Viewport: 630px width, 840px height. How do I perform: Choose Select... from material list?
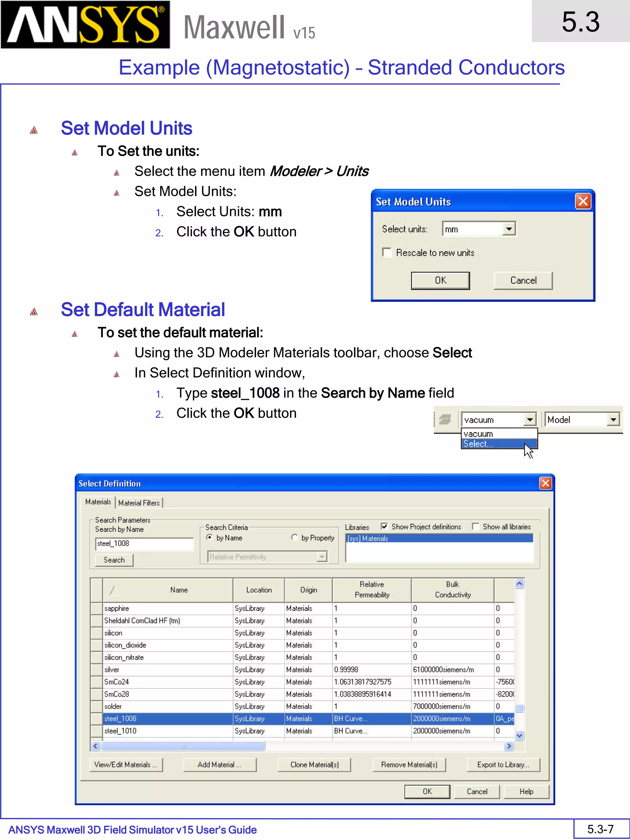point(499,444)
